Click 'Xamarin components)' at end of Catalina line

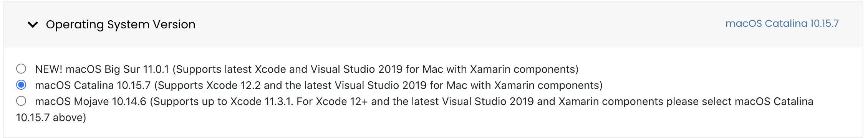[x=548, y=85]
